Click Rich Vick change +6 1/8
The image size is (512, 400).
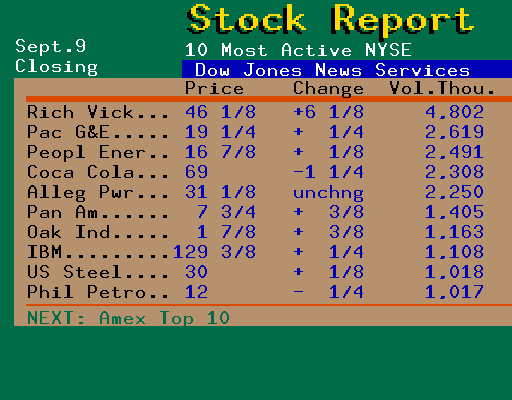tap(328, 112)
